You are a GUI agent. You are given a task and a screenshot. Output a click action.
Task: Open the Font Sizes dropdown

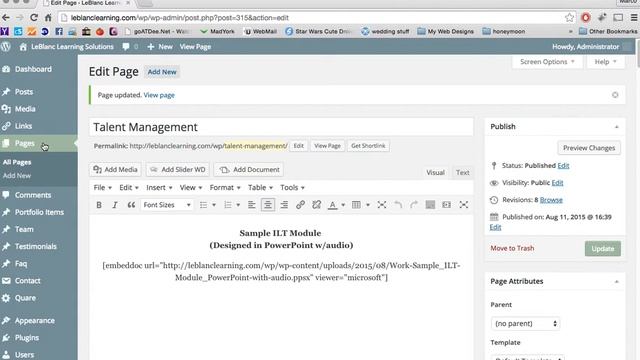pos(167,205)
